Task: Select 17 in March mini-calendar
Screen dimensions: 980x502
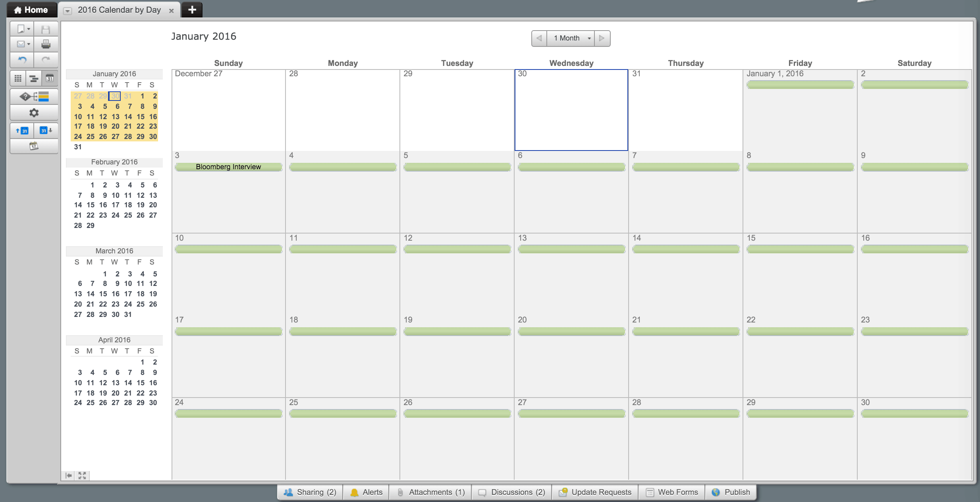Action: point(128,294)
